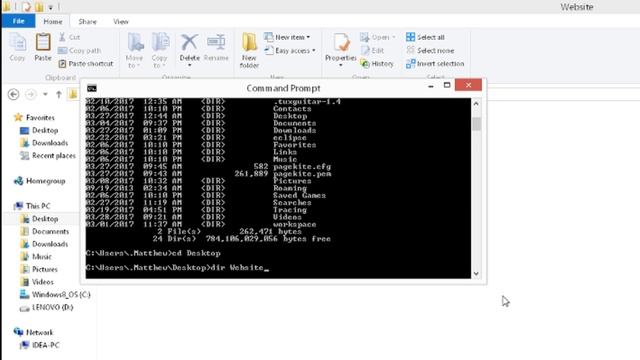Click the pagekite.cfg line in Command Prompt

[x=208, y=167]
